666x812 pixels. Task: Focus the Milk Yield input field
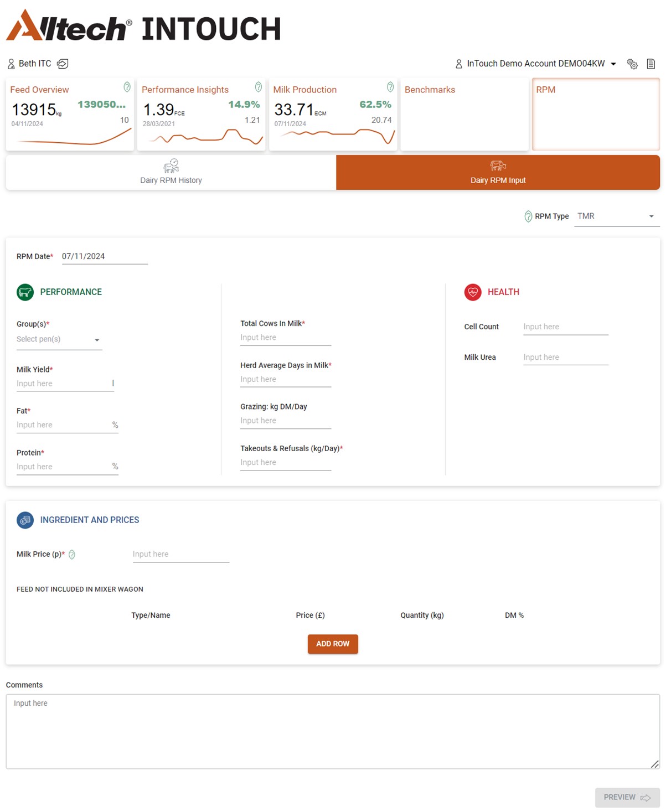pyautogui.click(x=65, y=384)
